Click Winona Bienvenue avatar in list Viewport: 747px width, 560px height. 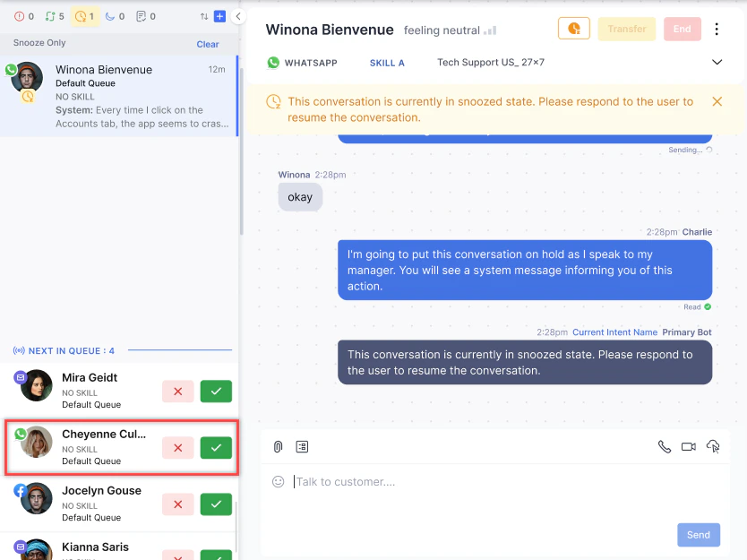[27, 77]
